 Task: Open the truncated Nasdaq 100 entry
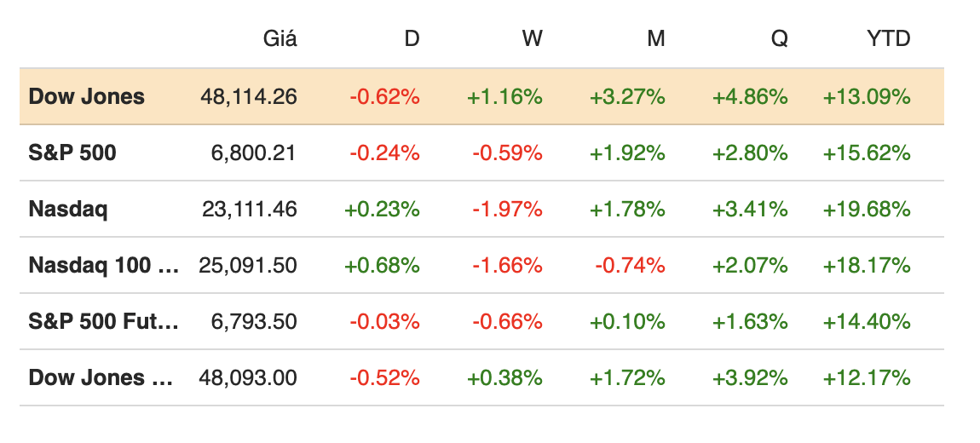(104, 265)
